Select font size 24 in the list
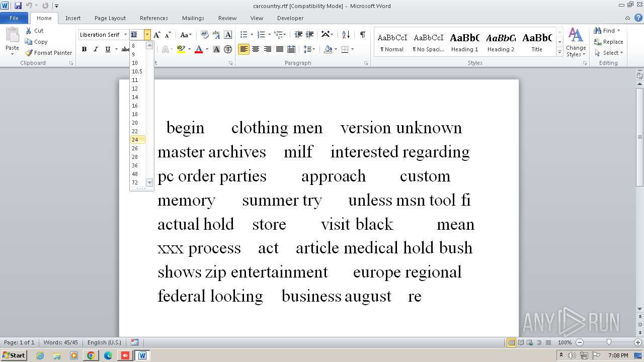This screenshot has height=362, width=644. (138, 140)
